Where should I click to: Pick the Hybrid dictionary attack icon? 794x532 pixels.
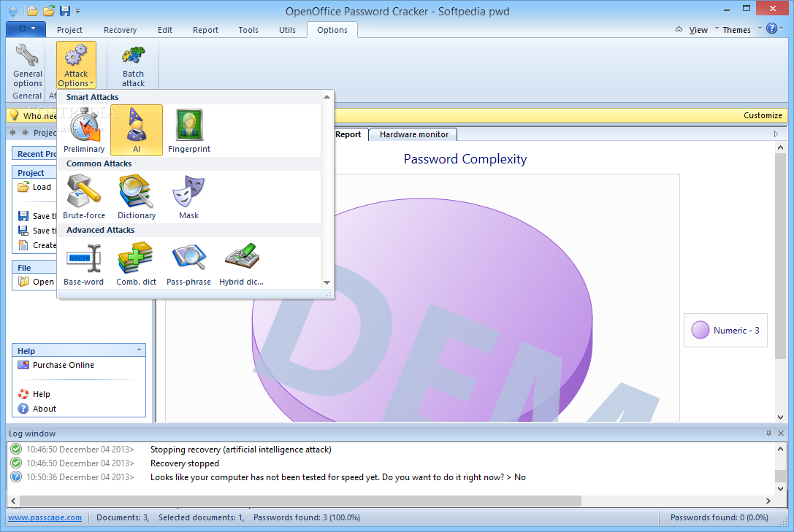tap(242, 263)
